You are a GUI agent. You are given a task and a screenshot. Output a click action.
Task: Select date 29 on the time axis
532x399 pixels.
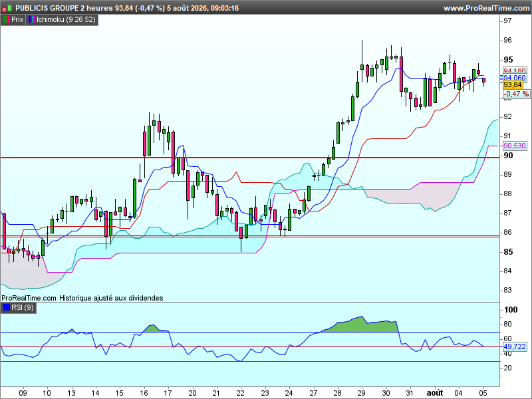click(362, 393)
